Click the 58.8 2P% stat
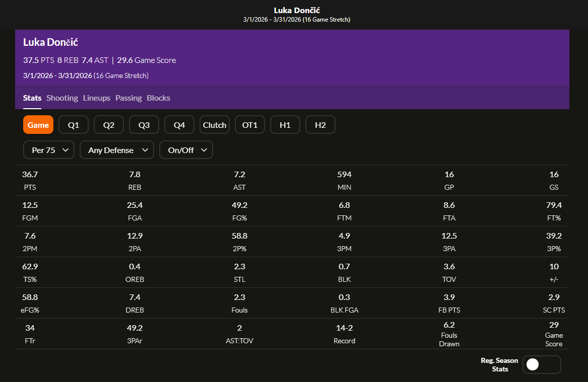 pyautogui.click(x=240, y=242)
